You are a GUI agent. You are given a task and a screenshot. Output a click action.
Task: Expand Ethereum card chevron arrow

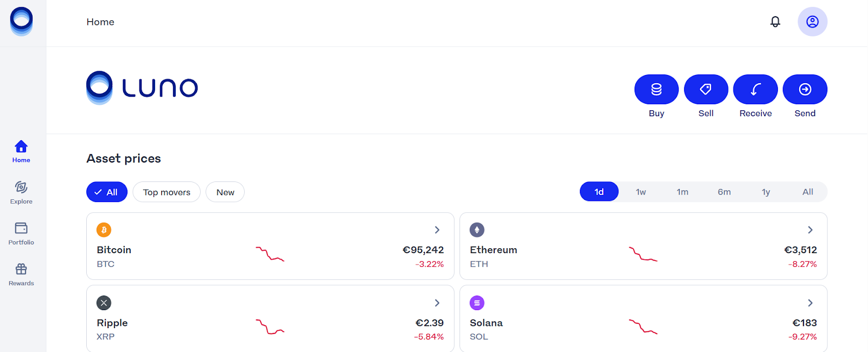point(810,230)
